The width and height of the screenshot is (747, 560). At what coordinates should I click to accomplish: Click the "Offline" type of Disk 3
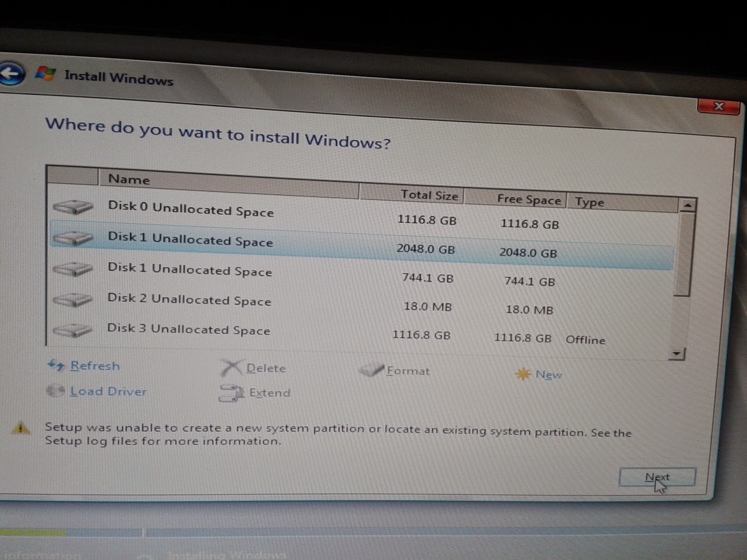coord(585,340)
